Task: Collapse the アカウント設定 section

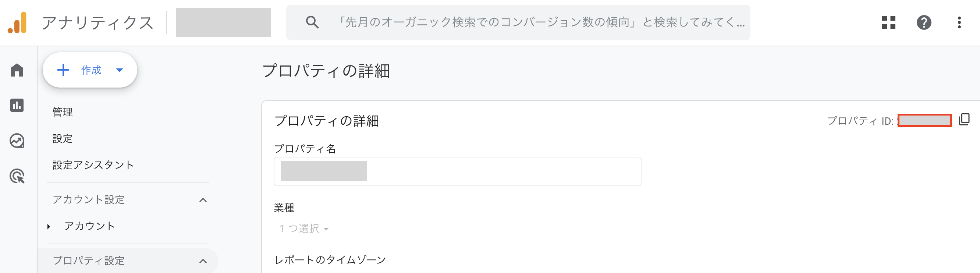Action: (204, 199)
